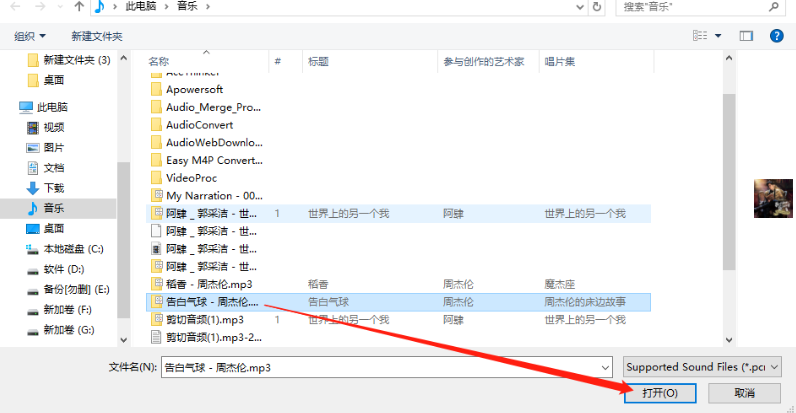Open 软件 (D:) drive
Viewport: 796px width, 413px height.
pyautogui.click(x=55, y=269)
